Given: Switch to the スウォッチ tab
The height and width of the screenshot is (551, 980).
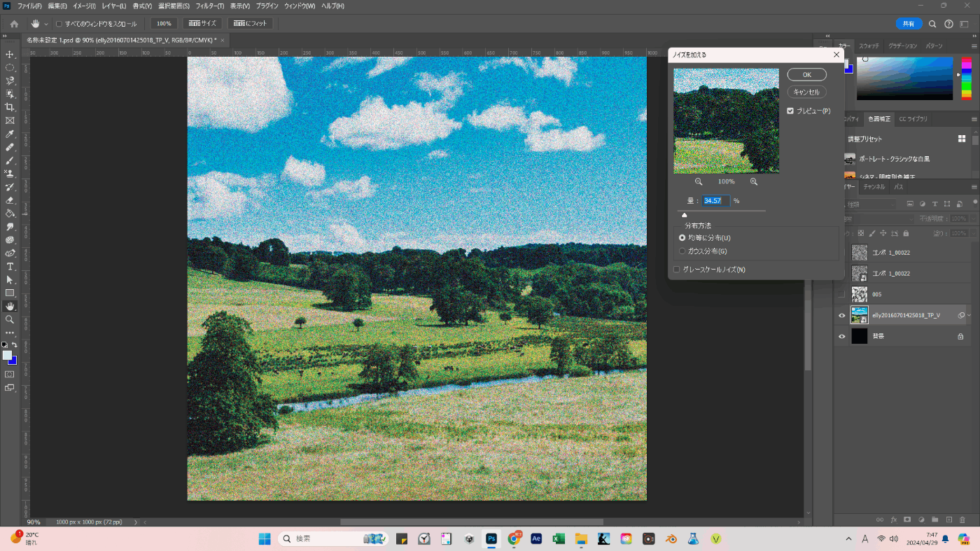Looking at the screenshot, I should point(869,46).
